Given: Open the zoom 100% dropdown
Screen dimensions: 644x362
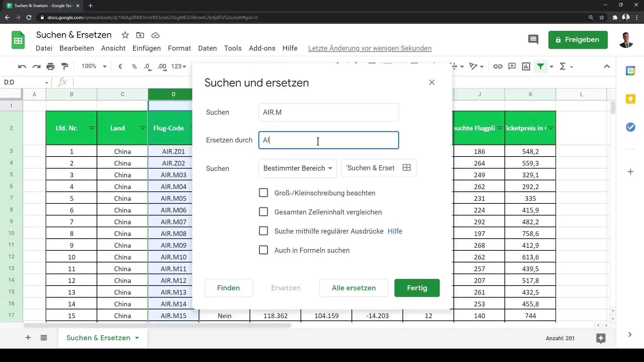Looking at the screenshot, I should tap(94, 66).
